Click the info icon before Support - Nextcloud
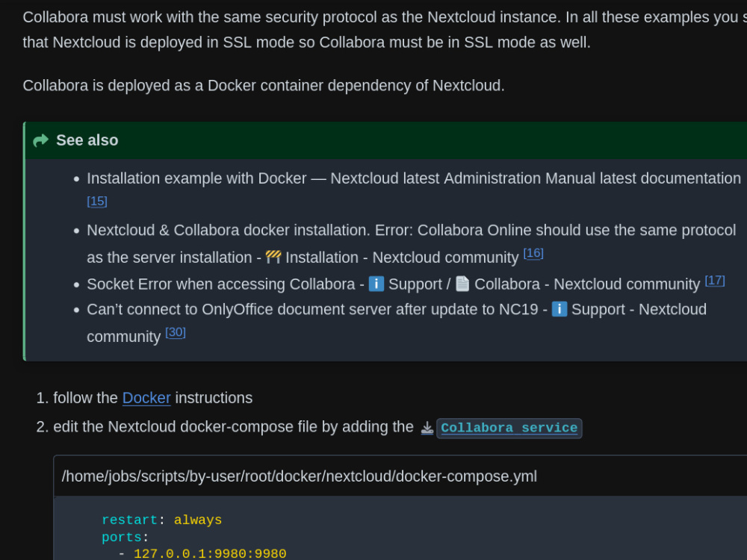This screenshot has width=747, height=560. click(x=560, y=309)
